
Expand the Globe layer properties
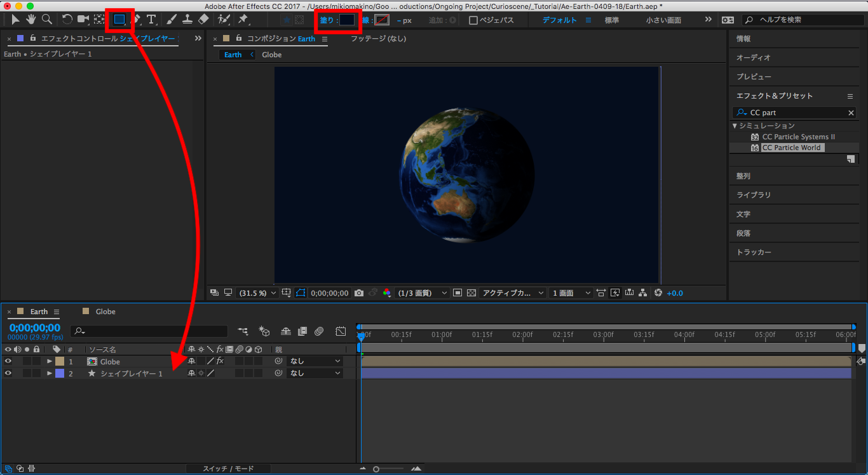pyautogui.click(x=50, y=361)
